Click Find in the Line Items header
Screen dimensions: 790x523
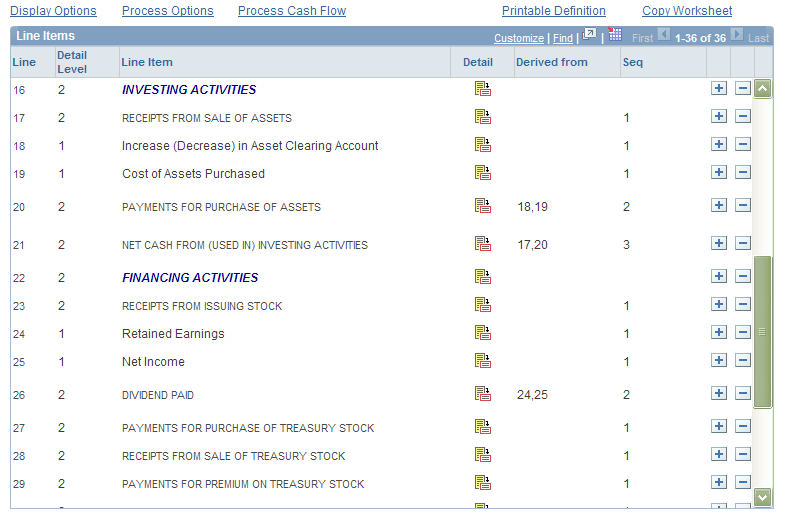click(x=563, y=38)
